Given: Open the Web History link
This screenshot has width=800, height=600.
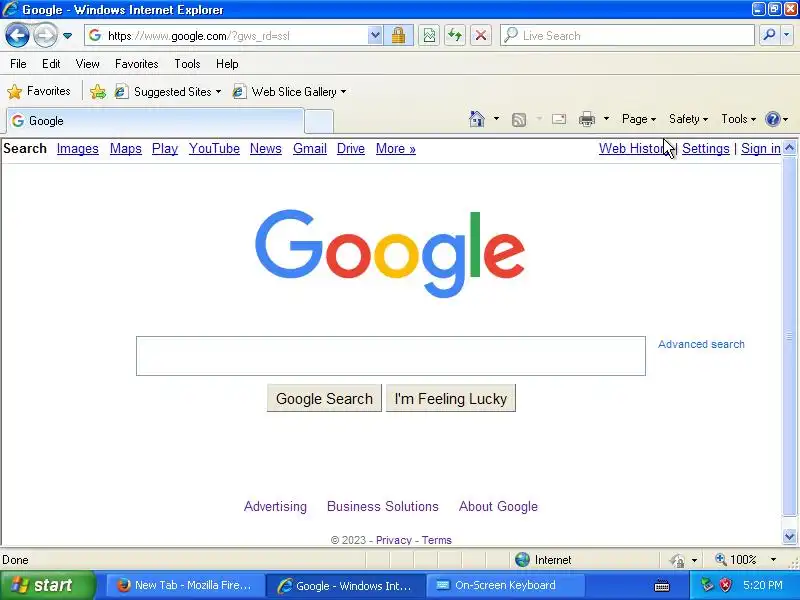Looking at the screenshot, I should [x=633, y=148].
